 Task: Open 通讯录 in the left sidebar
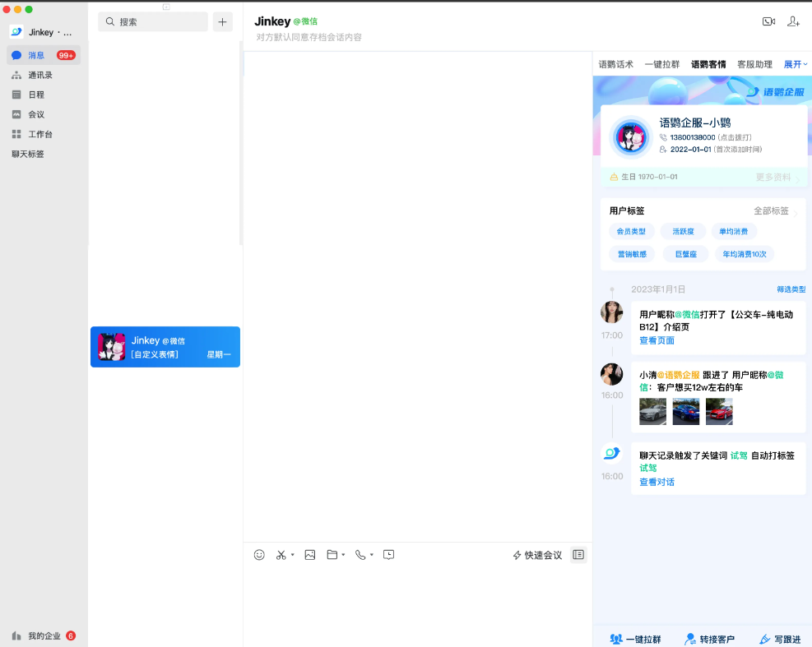pyautogui.click(x=39, y=75)
